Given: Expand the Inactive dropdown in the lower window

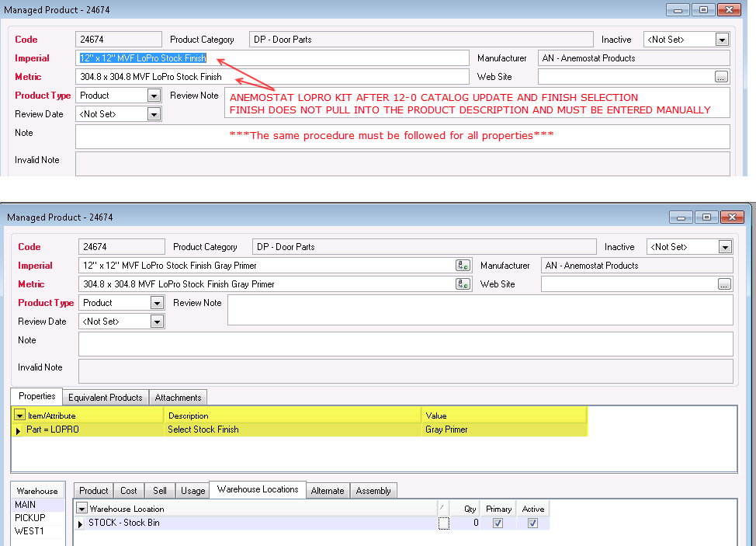Looking at the screenshot, I should tap(724, 247).
